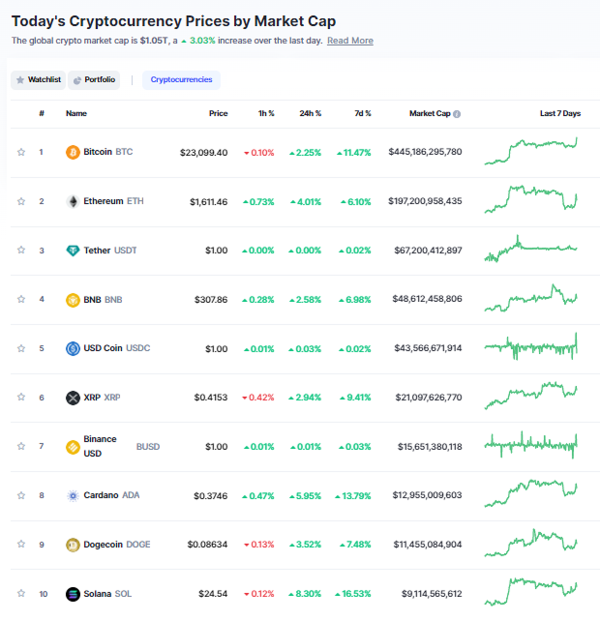The image size is (600, 621).
Task: Sort by the 24h % column header
Action: point(310,114)
